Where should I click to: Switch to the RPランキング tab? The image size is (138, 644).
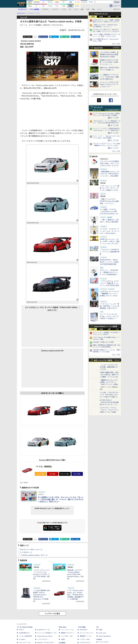click(97, 110)
